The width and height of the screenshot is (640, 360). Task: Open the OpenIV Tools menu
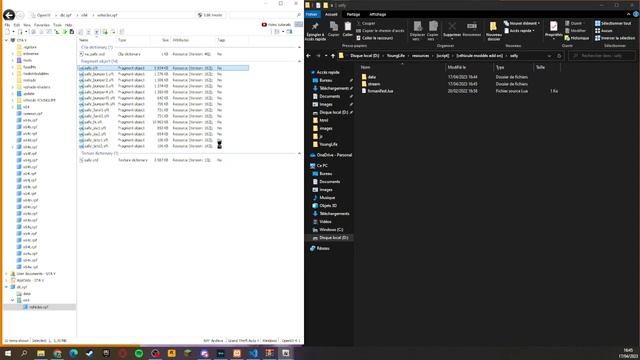(x=57, y=25)
